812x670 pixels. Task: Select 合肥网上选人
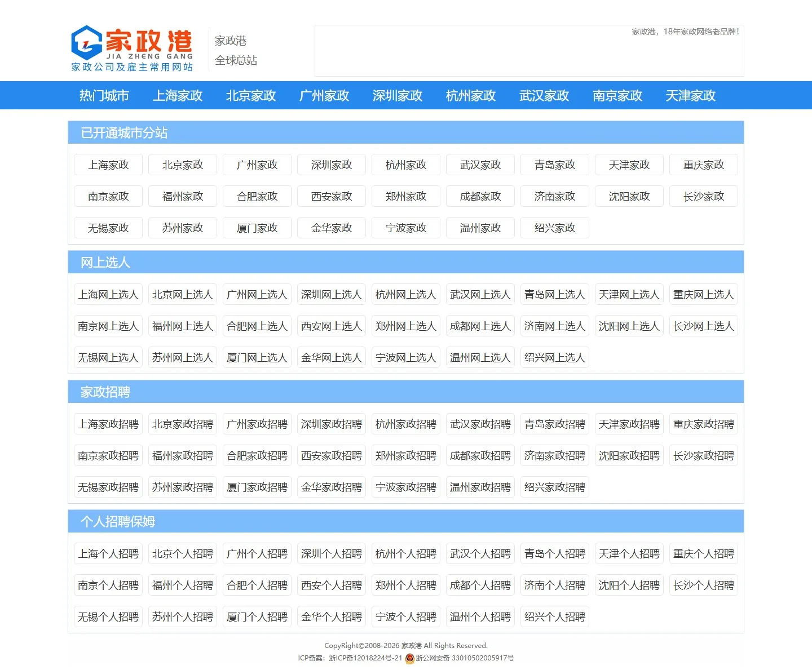pos(257,326)
